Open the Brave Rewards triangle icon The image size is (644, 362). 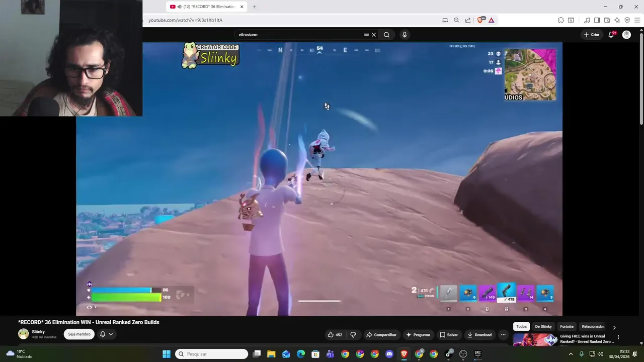(x=491, y=20)
